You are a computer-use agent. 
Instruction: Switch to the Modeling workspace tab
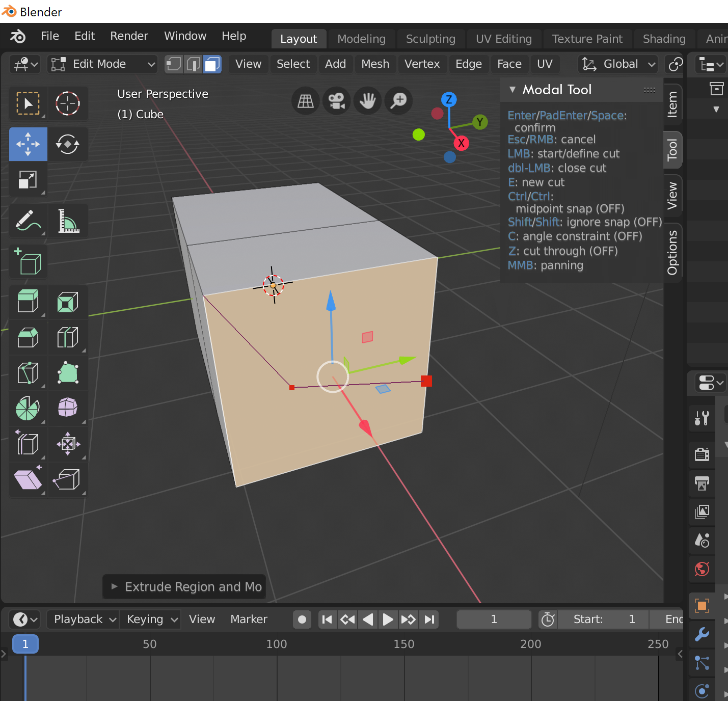[x=362, y=39]
